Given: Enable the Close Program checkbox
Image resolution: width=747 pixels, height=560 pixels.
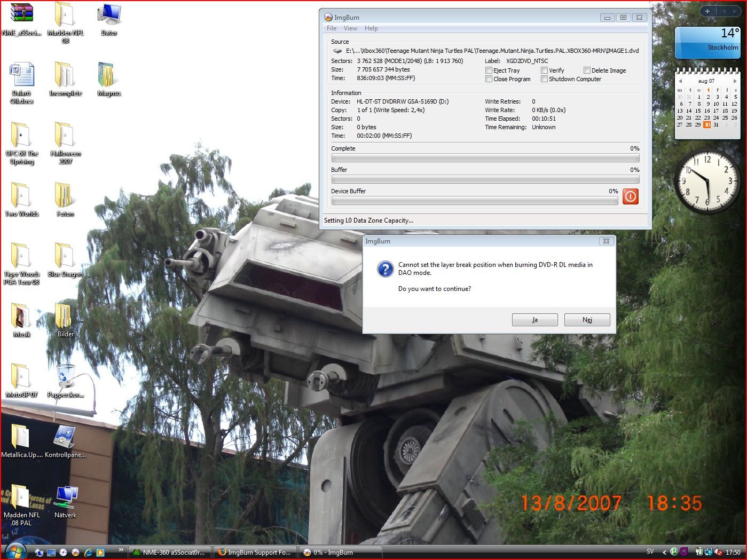Looking at the screenshot, I should coord(489,79).
